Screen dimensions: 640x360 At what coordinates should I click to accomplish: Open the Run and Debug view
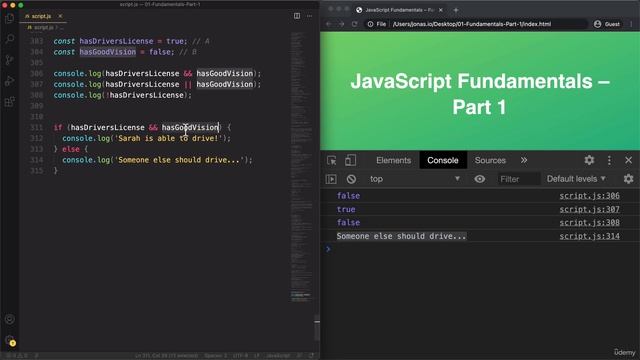(x=9, y=81)
